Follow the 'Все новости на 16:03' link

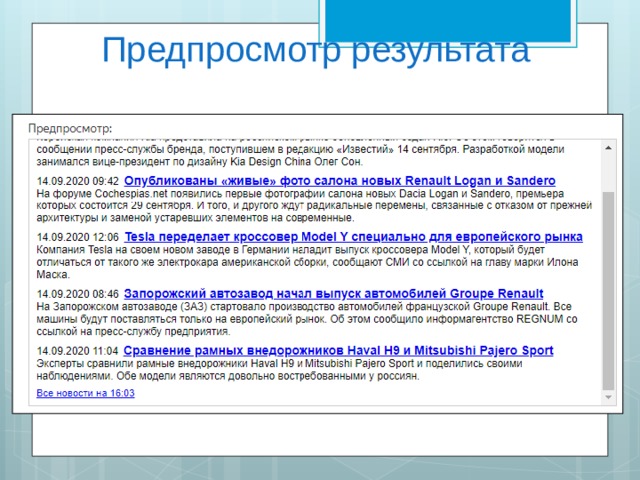coord(85,393)
